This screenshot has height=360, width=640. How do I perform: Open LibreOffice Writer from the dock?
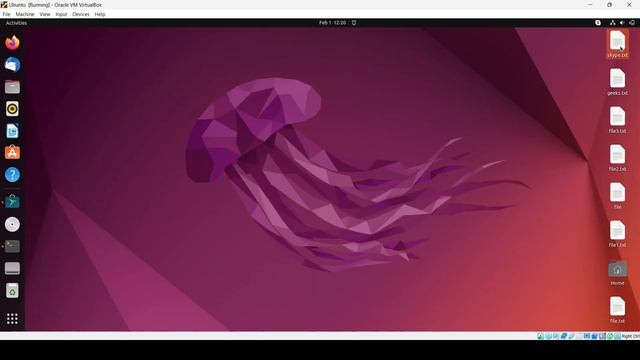pyautogui.click(x=12, y=131)
